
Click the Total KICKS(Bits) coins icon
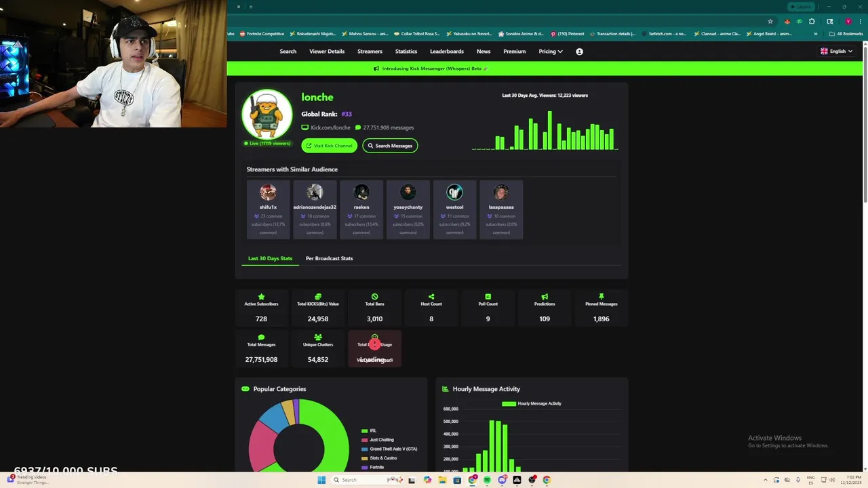coord(318,297)
